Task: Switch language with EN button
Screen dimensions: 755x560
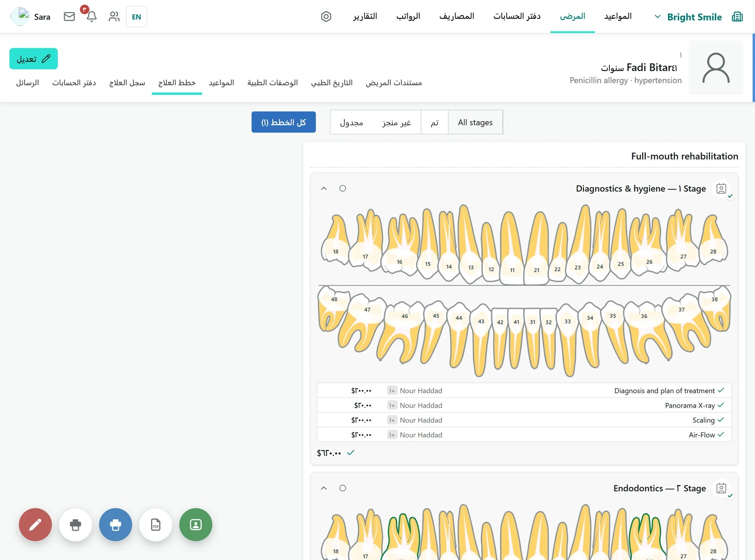Action: click(136, 17)
